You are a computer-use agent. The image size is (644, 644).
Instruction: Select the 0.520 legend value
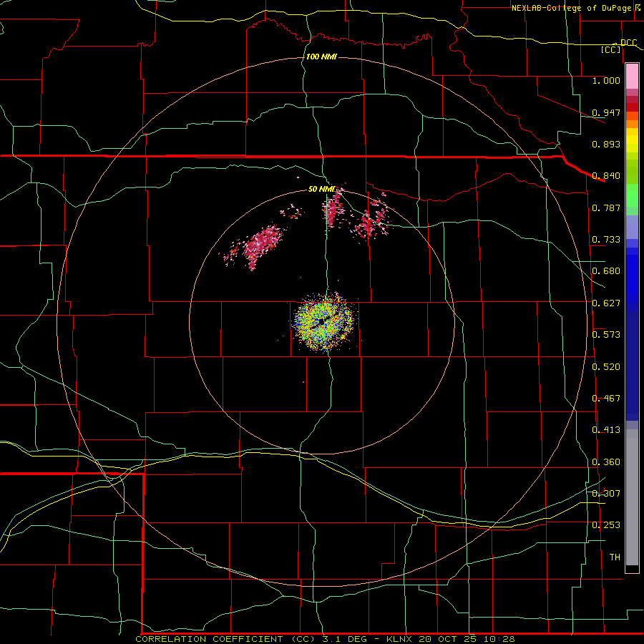606,367
